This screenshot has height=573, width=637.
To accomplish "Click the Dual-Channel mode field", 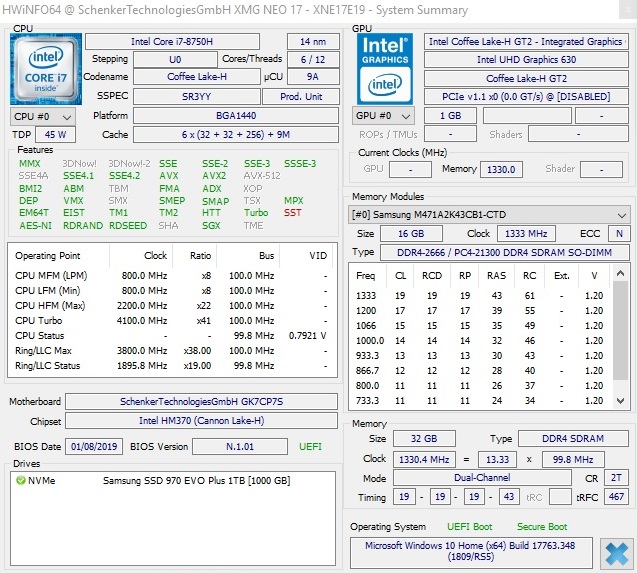I will (x=482, y=478).
